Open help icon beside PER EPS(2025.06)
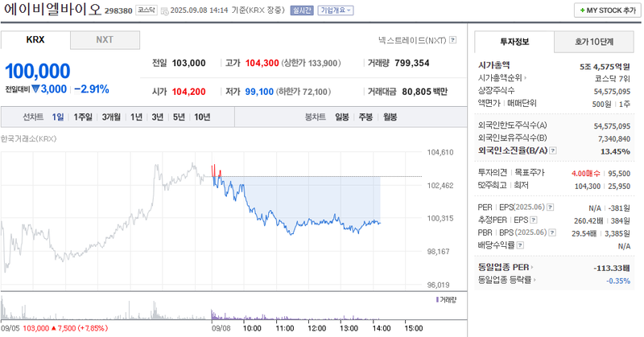644x337 pixels. click(551, 208)
